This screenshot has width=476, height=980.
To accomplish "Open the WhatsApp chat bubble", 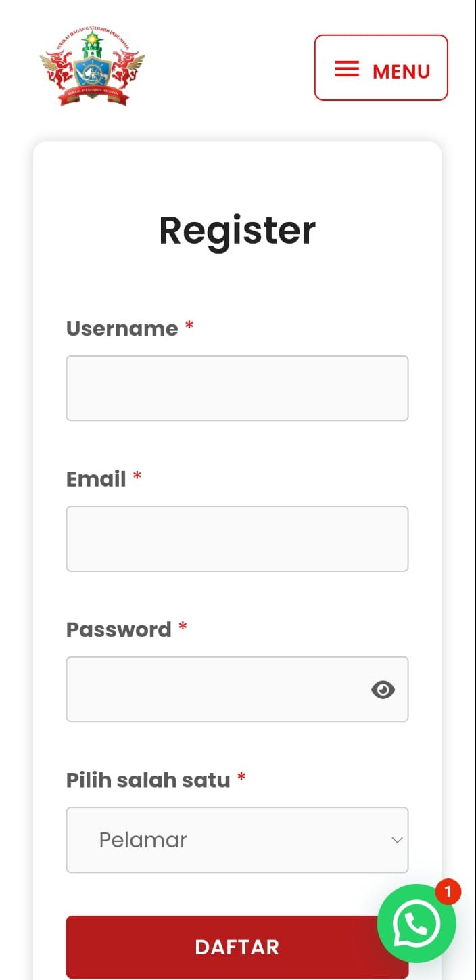I will pos(416,923).
